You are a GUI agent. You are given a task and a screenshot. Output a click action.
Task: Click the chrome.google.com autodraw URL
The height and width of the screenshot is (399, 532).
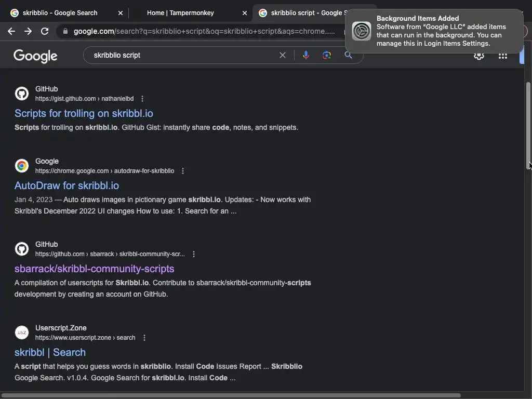point(104,171)
